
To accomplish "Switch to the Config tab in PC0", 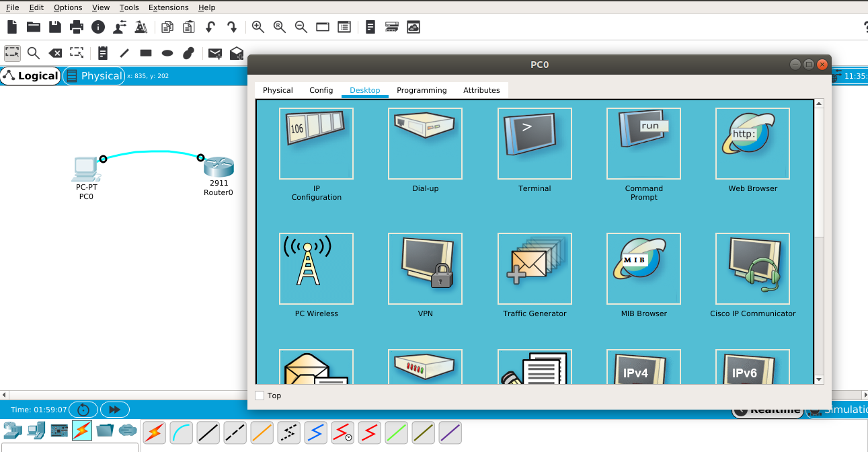I will coord(321,90).
